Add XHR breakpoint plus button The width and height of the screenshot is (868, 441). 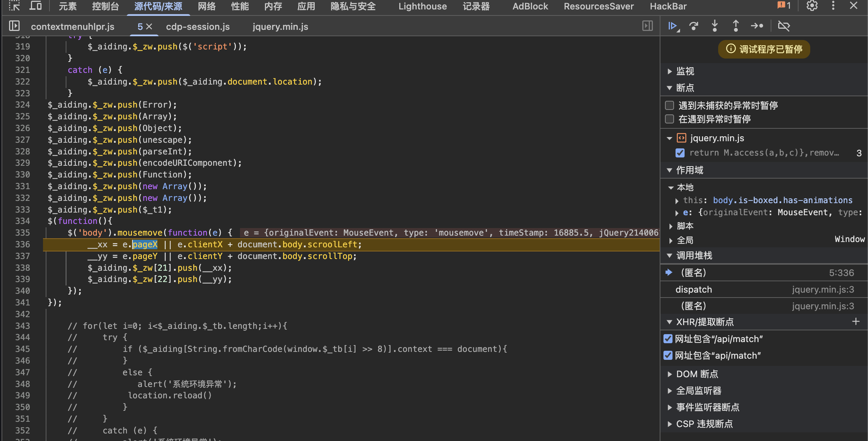(x=856, y=322)
